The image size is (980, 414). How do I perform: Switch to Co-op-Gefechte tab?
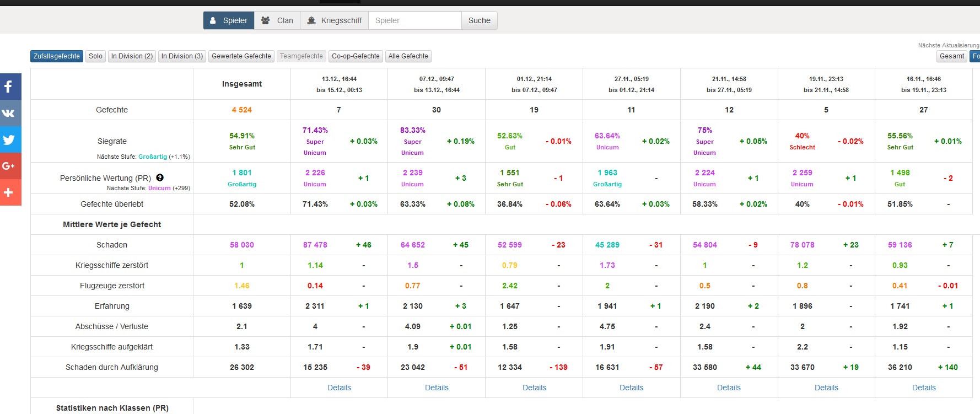coord(356,56)
